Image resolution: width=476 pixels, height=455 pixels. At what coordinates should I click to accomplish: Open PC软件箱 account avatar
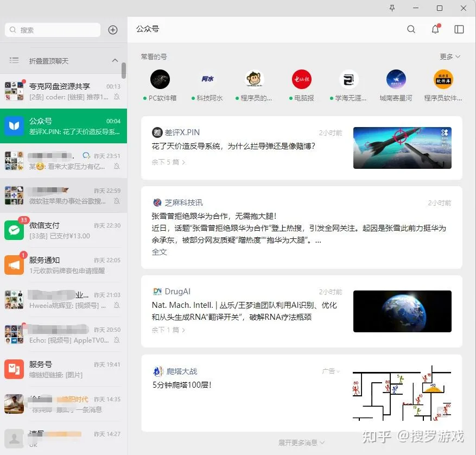coord(160,79)
